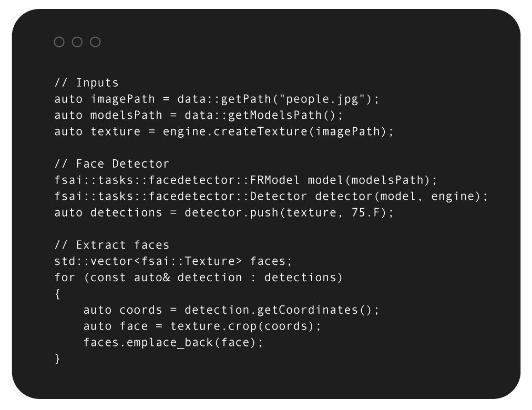Click the closing curly brace
The image size is (532, 410).
pos(58,359)
